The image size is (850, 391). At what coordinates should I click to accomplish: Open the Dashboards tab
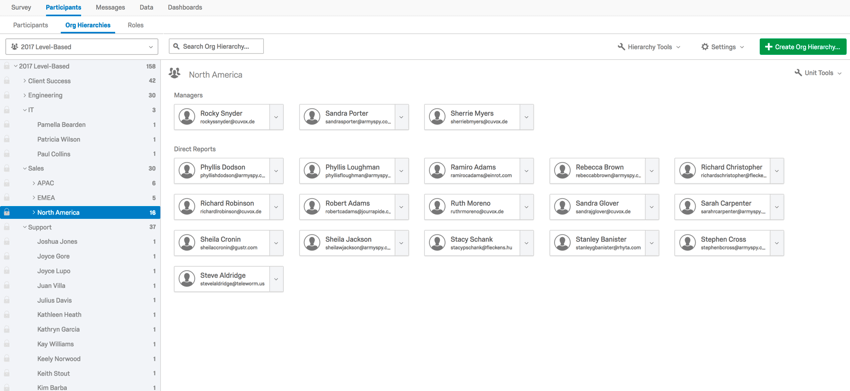click(x=185, y=8)
